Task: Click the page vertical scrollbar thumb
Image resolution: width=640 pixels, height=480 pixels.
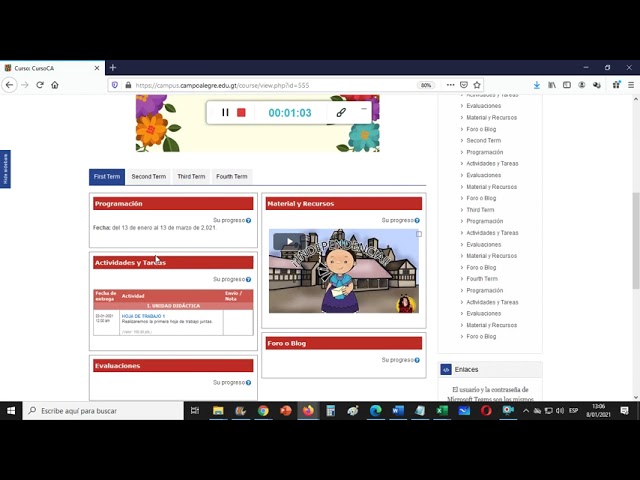Action: pyautogui.click(x=636, y=240)
